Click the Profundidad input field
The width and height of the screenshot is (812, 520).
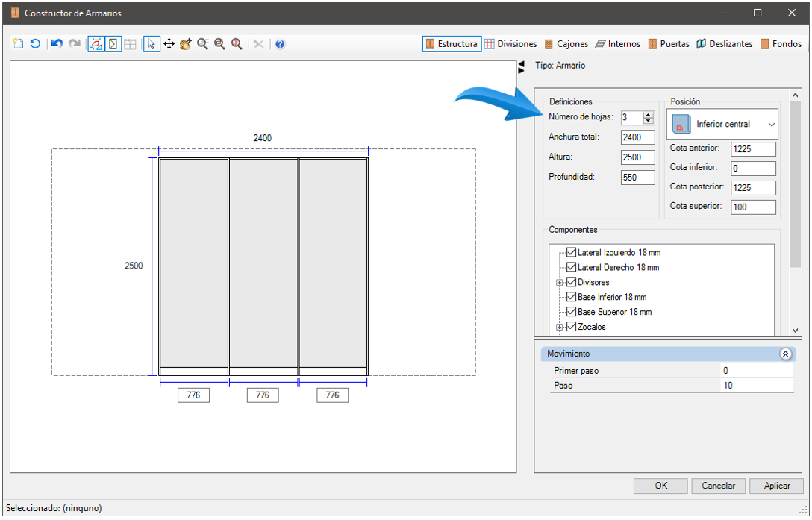pos(637,178)
